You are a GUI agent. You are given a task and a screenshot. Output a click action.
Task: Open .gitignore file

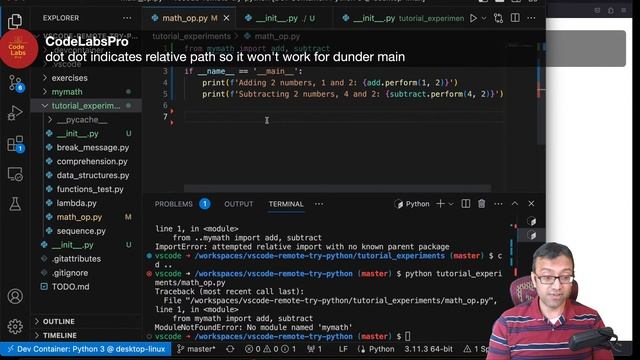(x=70, y=273)
